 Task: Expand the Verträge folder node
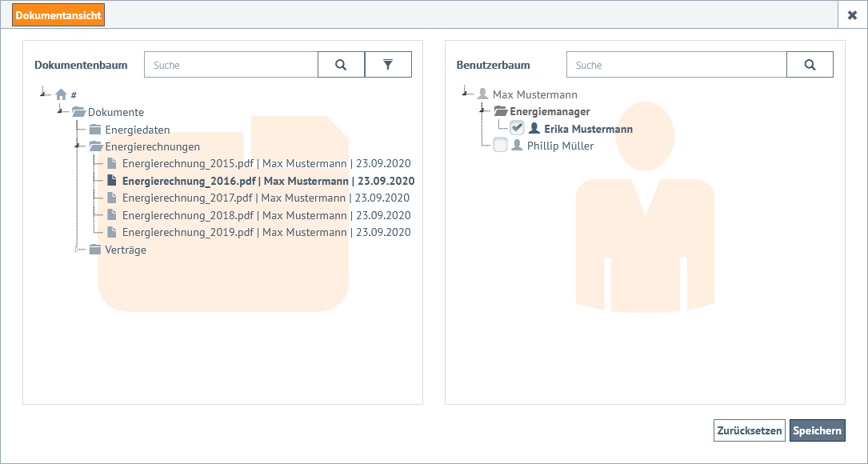click(78, 250)
